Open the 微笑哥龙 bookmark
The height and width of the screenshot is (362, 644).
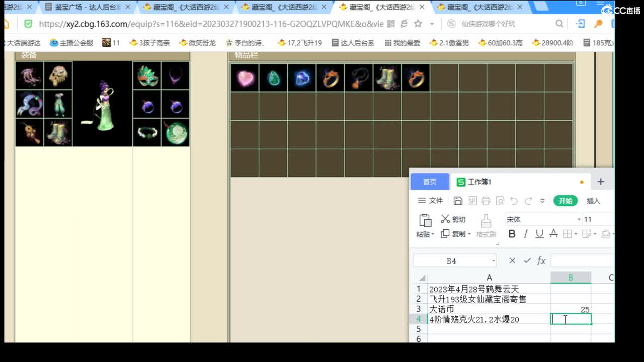point(197,43)
